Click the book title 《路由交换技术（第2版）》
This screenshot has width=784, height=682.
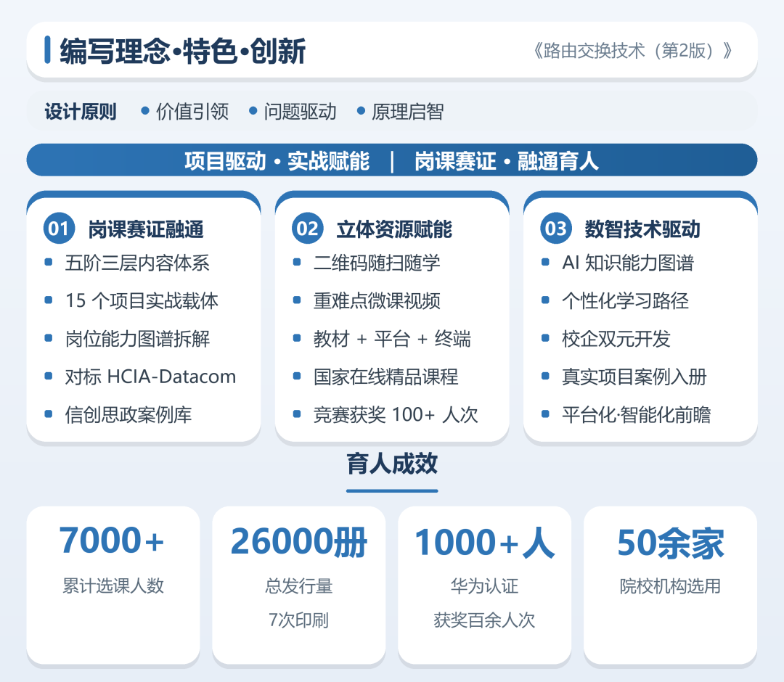tap(632, 51)
